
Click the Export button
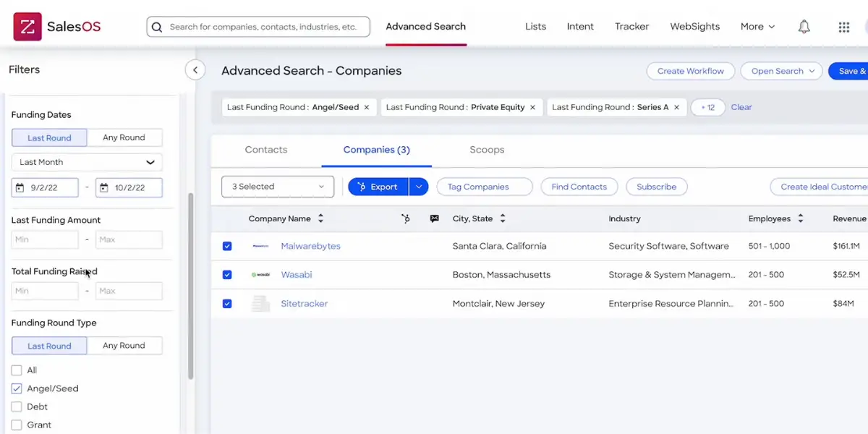pos(378,187)
